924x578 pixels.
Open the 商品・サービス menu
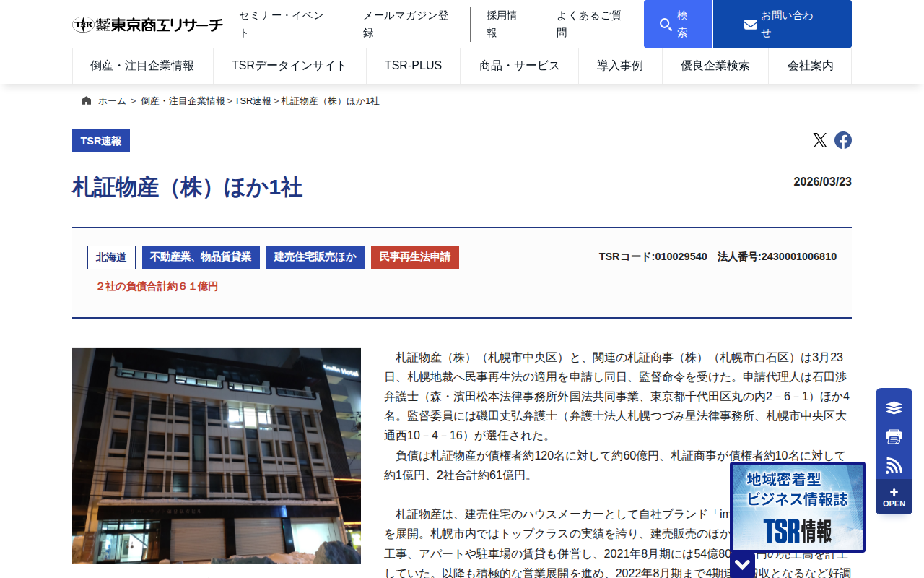coord(520,66)
